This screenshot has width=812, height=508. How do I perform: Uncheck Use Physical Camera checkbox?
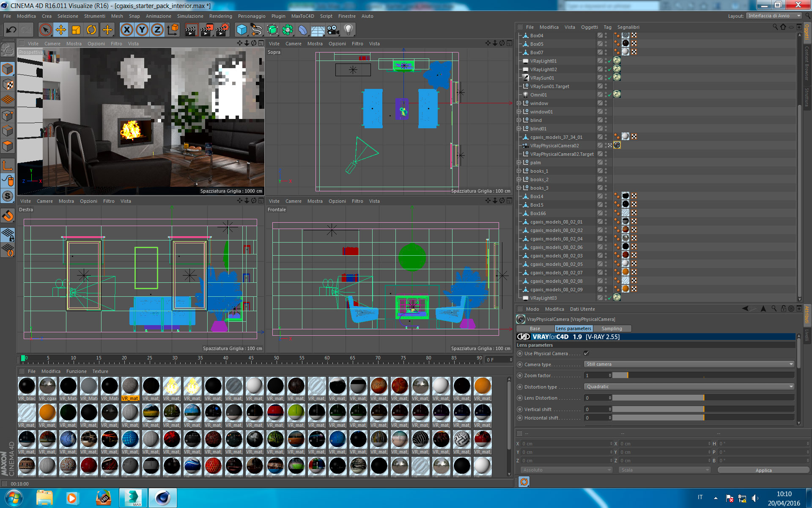pyautogui.click(x=586, y=353)
